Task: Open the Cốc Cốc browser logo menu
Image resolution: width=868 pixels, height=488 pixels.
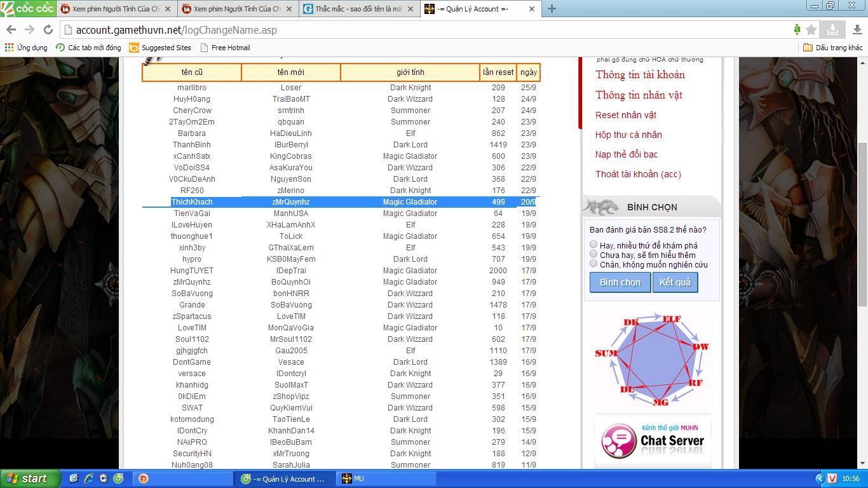Action: point(28,8)
